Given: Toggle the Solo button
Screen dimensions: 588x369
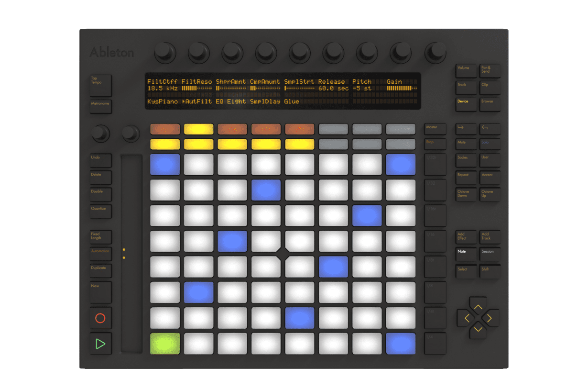Looking at the screenshot, I should 490,144.
